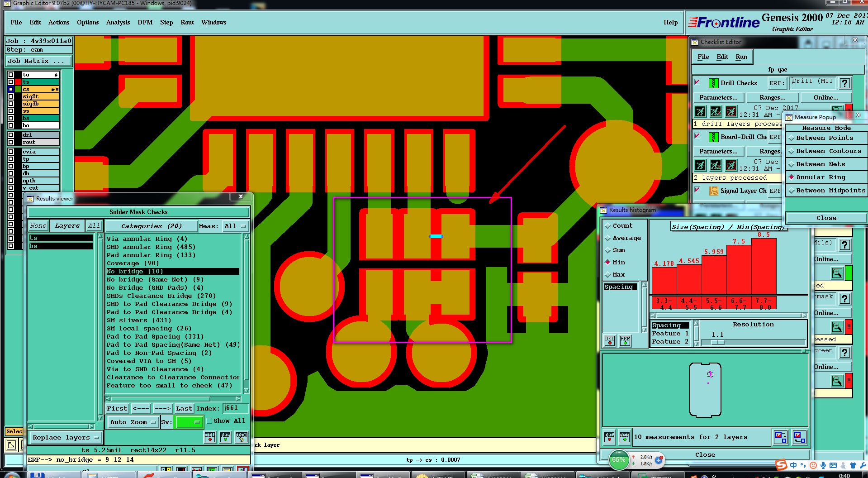
Task: Click diagonal arrow tool icon at bottom left
Action: tap(11, 445)
